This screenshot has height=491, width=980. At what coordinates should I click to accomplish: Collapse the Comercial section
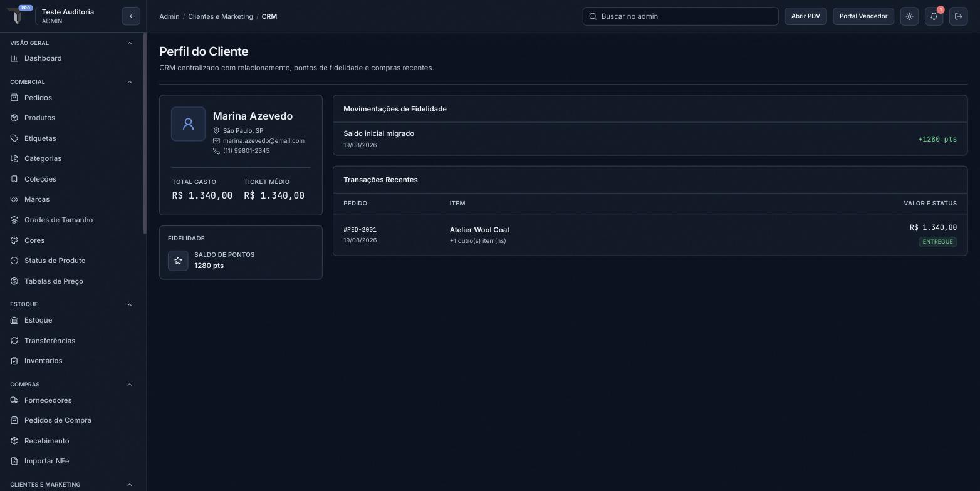[x=130, y=82]
